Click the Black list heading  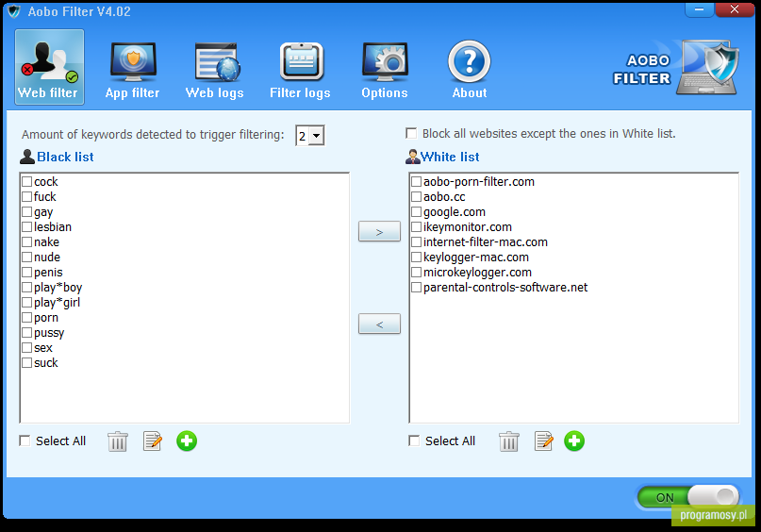coord(65,157)
